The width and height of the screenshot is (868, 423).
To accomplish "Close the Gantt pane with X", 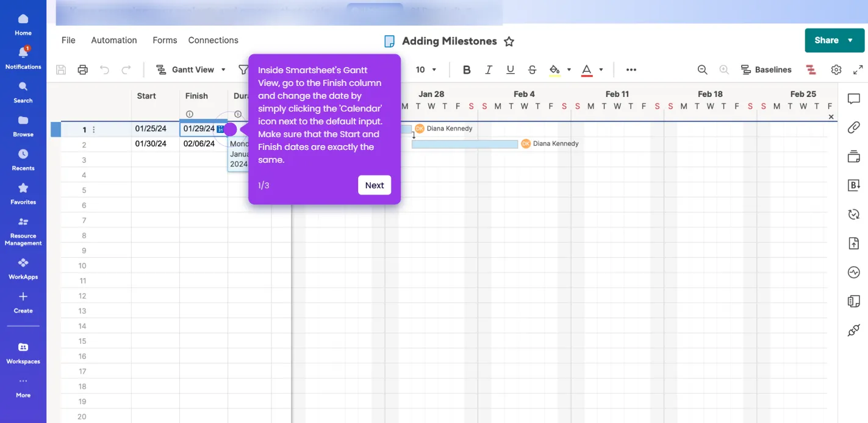I will pyautogui.click(x=831, y=116).
